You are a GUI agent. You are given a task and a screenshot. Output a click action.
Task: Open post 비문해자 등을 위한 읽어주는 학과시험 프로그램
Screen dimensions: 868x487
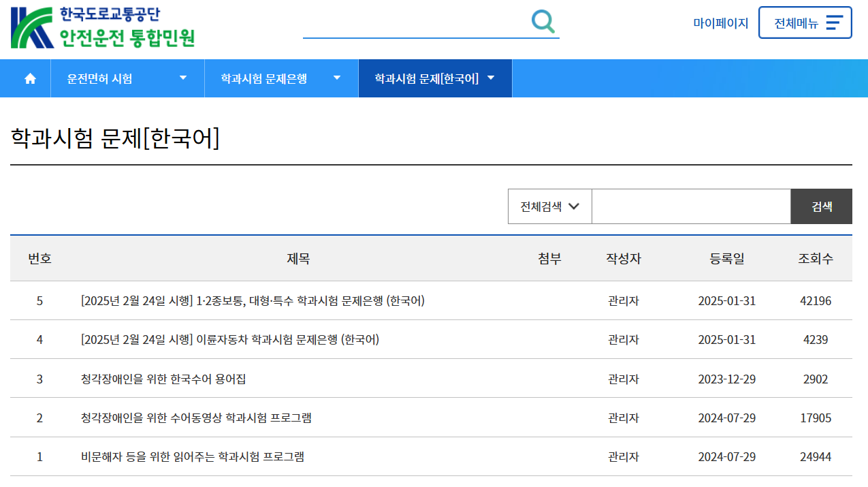[x=193, y=456]
